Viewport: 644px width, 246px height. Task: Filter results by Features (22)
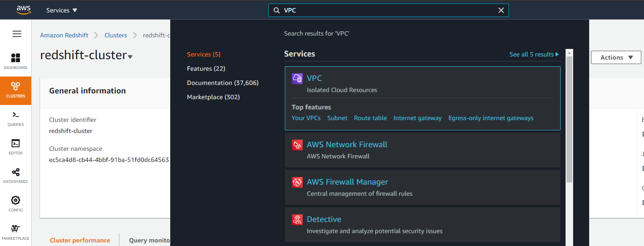(206, 69)
